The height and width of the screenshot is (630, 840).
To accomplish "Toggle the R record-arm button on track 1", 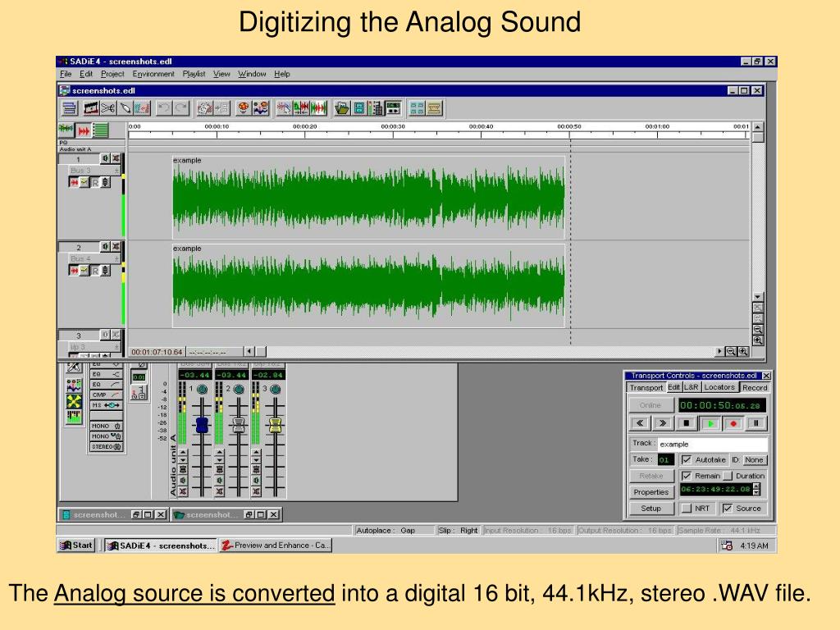I will tap(95, 183).
